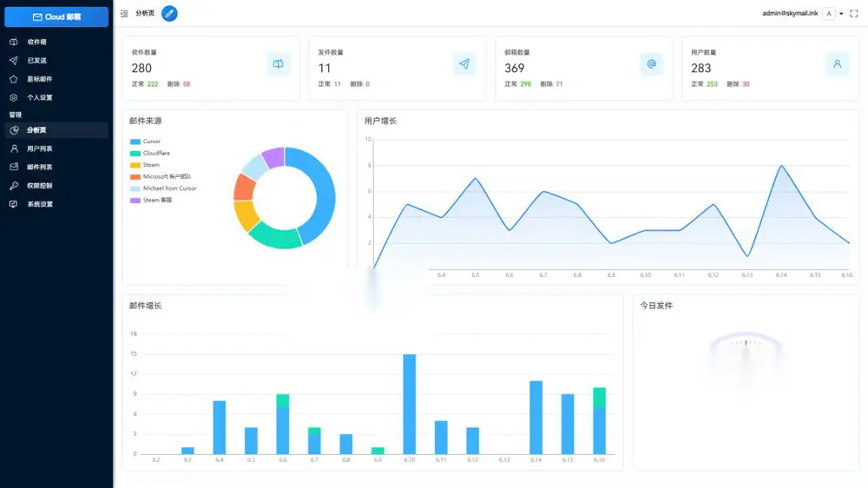
Task: Open 已发送 via its paper plane icon
Action: coord(14,61)
